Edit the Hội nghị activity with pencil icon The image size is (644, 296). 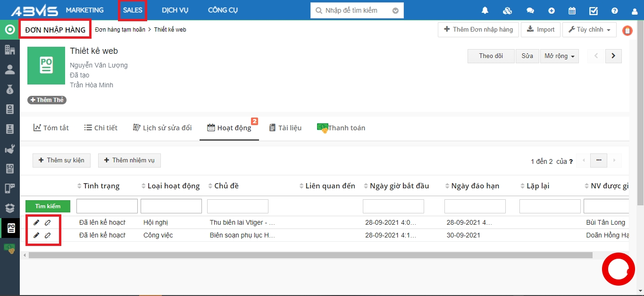coord(36,222)
